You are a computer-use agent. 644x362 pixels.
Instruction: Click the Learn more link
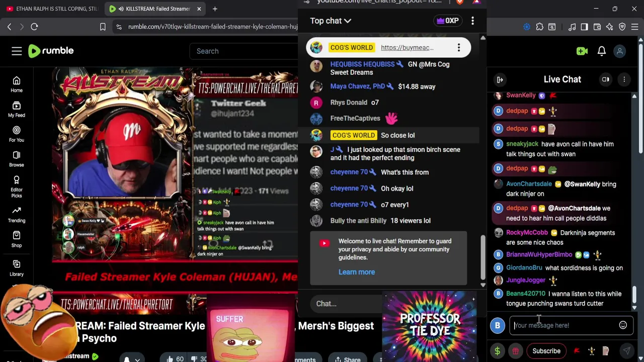[x=357, y=272]
